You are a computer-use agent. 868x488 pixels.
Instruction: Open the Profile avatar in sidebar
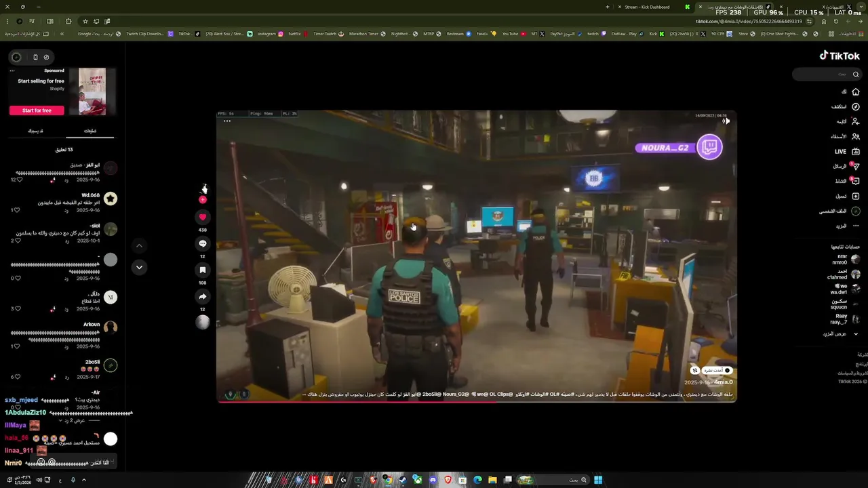tap(856, 211)
